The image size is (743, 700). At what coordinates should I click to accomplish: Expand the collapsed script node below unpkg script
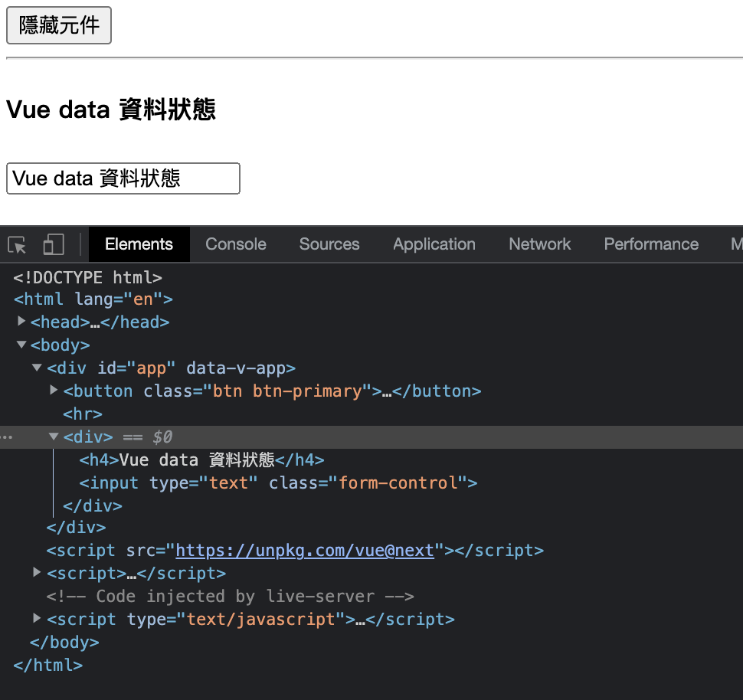click(37, 573)
